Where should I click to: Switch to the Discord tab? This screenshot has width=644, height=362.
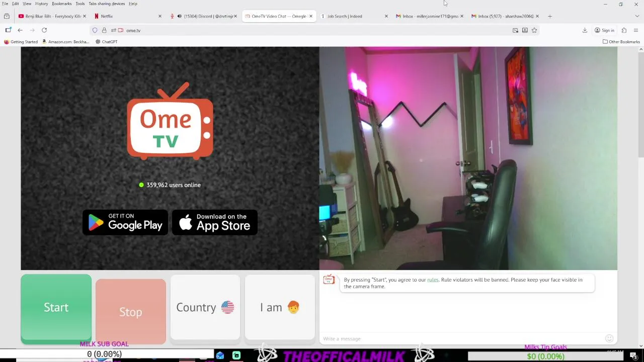[207, 16]
